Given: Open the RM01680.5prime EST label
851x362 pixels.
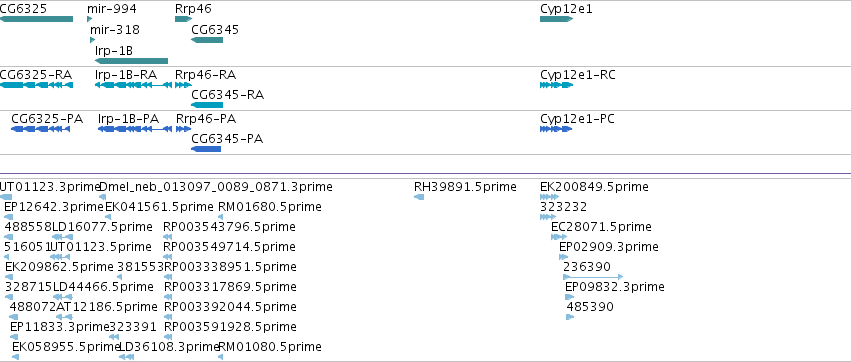Looking at the screenshot, I should (270, 207).
